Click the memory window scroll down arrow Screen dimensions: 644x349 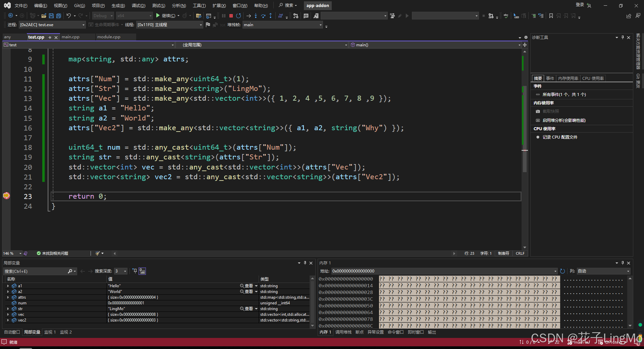[630, 326]
